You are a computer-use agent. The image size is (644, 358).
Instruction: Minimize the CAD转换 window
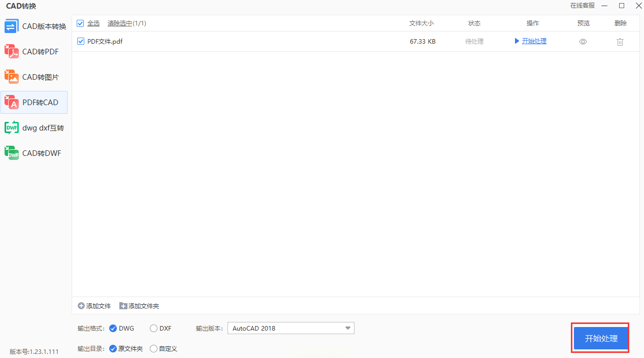pyautogui.click(x=604, y=6)
